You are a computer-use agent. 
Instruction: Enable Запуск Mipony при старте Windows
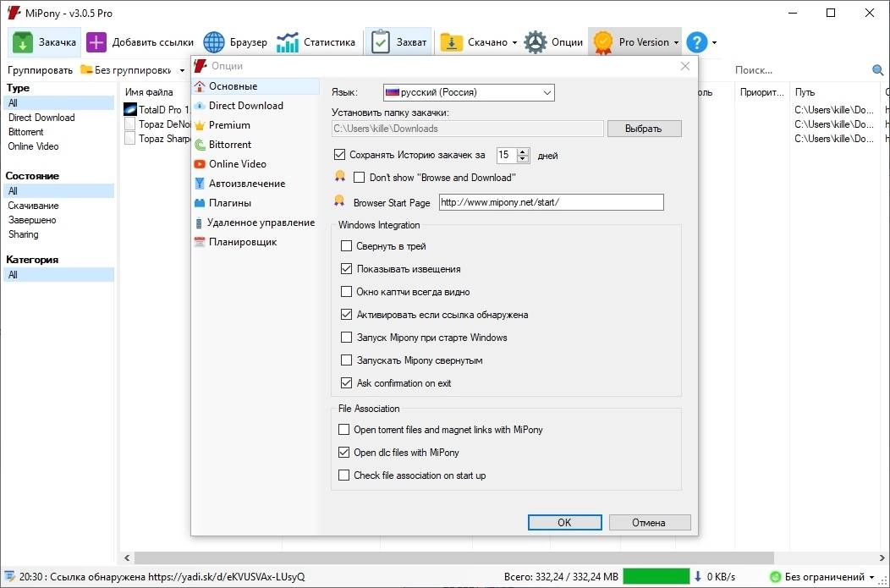pyautogui.click(x=346, y=337)
